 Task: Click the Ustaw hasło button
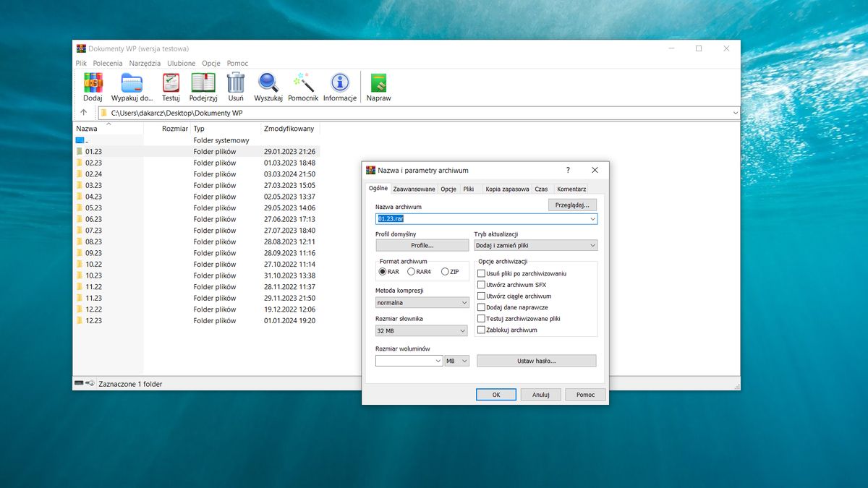coord(536,360)
